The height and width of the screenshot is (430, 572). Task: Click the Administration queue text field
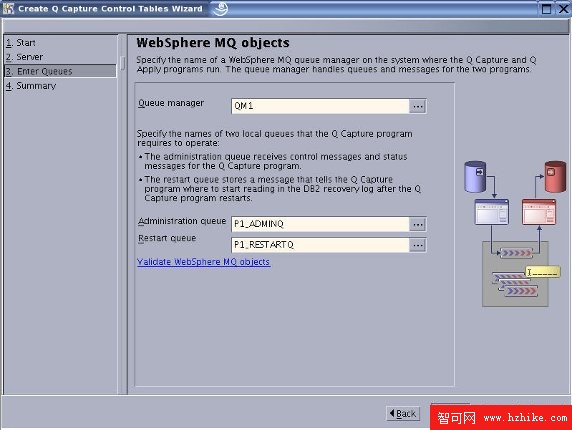320,224
